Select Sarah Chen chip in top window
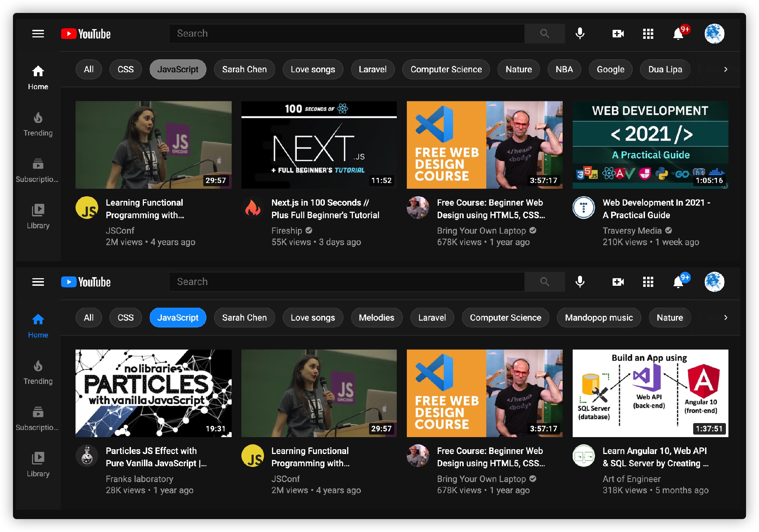Viewport: 759px width, 532px height. (x=245, y=69)
